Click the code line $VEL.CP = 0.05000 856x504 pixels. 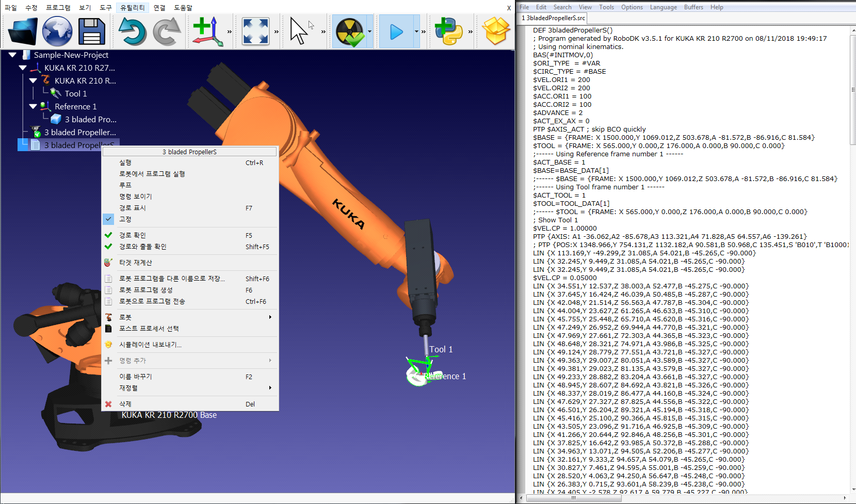[565, 278]
